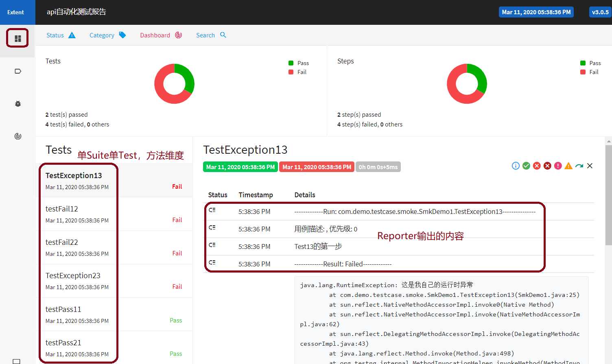Viewport: 612px width, 364px height.
Task: Open the exceptions bug view in sidebar
Action: (x=17, y=104)
